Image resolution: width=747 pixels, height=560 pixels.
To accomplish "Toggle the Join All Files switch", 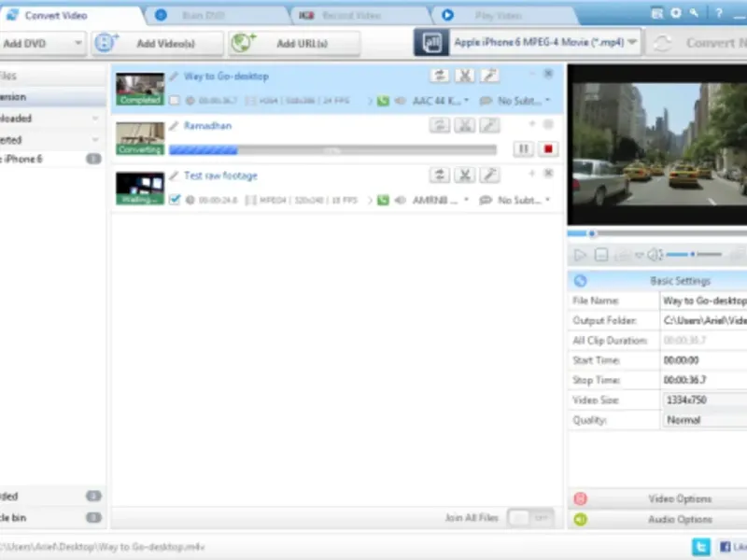I will 530,518.
